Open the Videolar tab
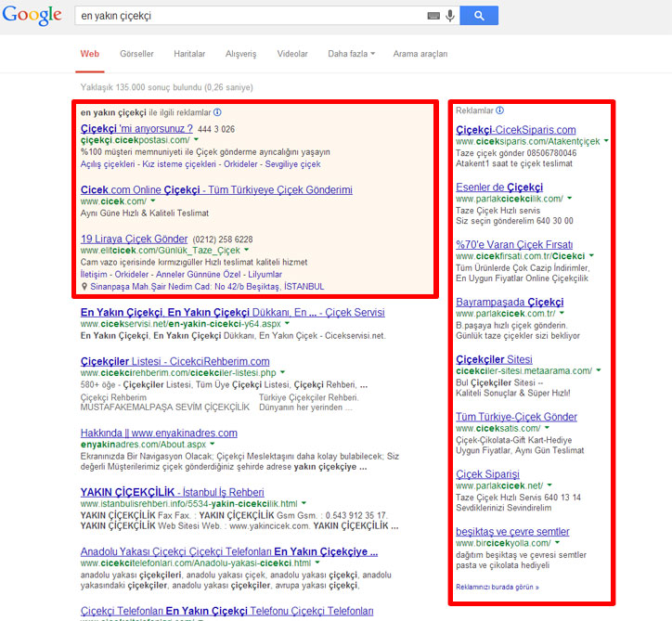The height and width of the screenshot is (621, 672). [292, 54]
